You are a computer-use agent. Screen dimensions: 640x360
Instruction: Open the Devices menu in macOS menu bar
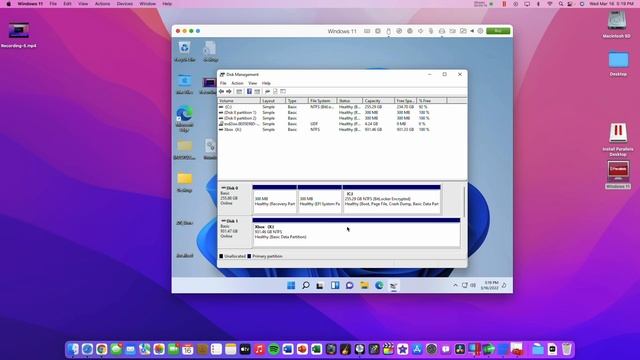pos(124,4)
